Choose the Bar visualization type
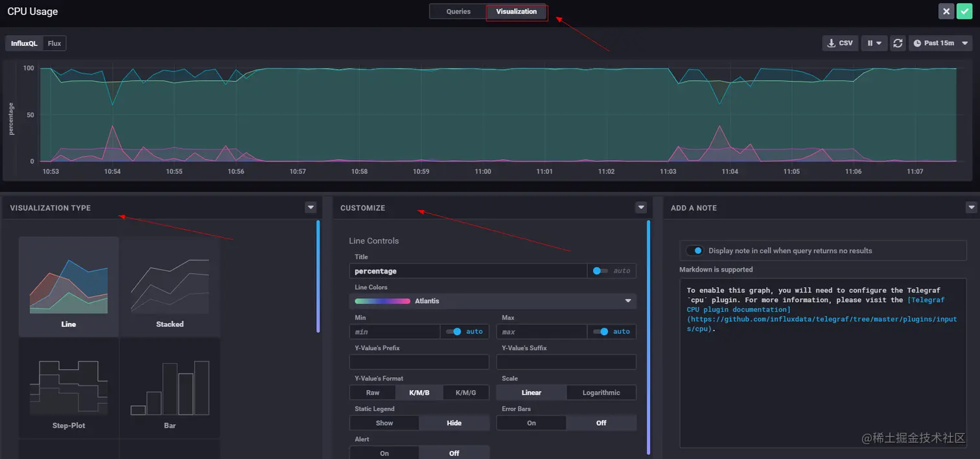 [170, 388]
